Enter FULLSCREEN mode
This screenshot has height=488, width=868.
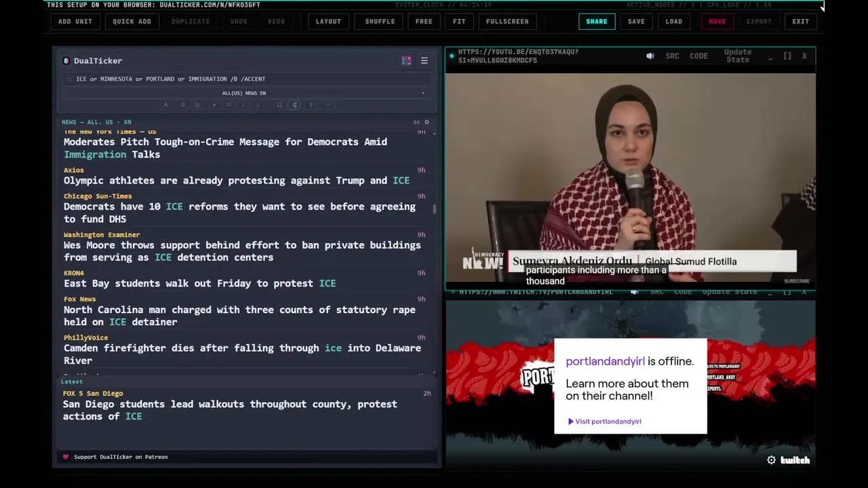(x=507, y=22)
